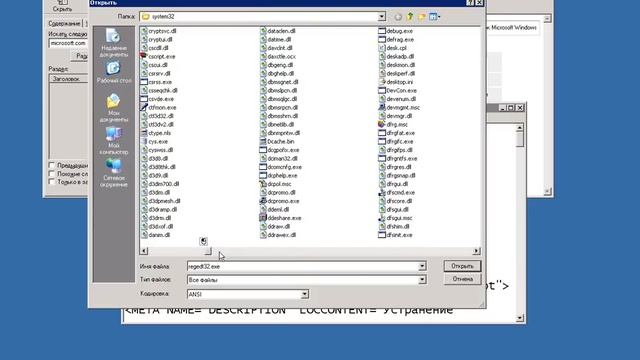Toggle the 'Похожие сл...' checkbox in Help window
The image size is (640, 360).
pos(51,174)
